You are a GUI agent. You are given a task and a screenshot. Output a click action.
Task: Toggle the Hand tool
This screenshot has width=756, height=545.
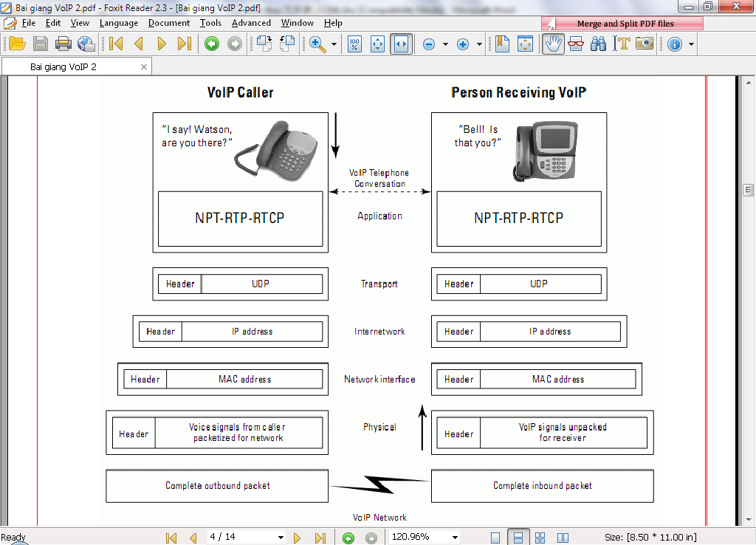(x=553, y=44)
